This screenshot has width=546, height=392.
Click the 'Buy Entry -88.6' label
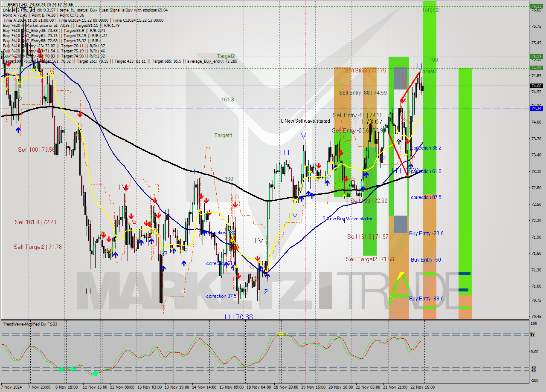426,298
